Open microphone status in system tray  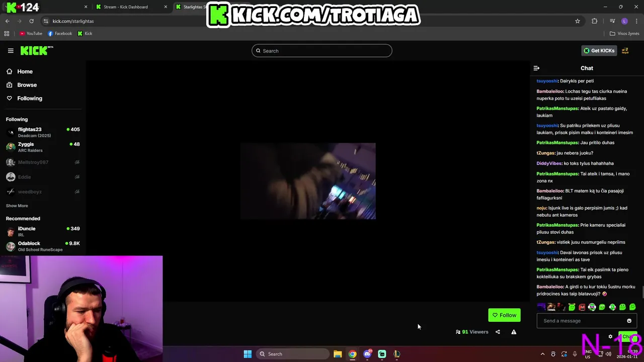575,354
